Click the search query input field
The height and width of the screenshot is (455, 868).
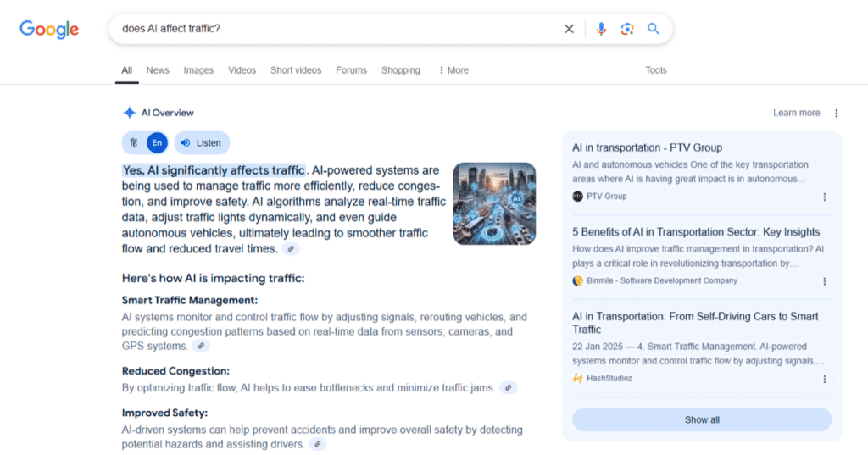tap(337, 29)
